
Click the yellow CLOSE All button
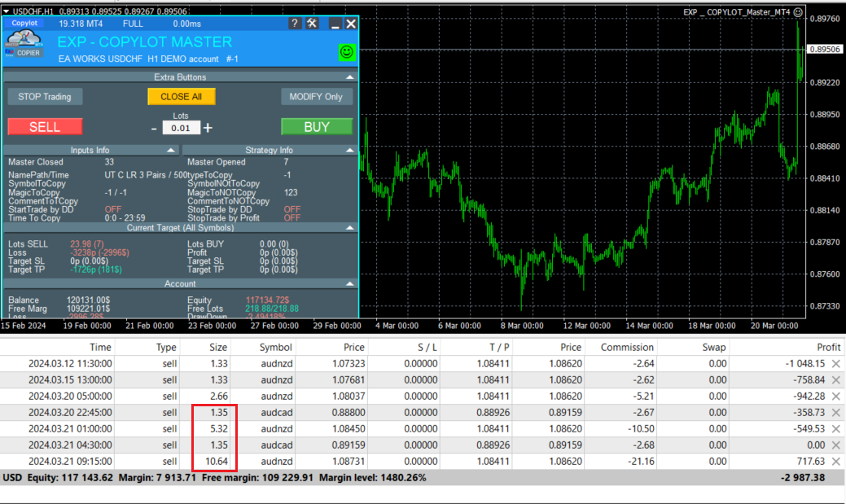tap(182, 97)
